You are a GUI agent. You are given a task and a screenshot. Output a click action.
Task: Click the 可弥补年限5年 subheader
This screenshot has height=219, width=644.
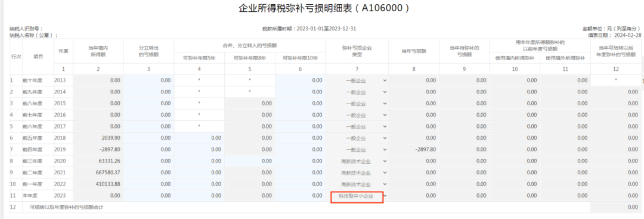(x=199, y=58)
